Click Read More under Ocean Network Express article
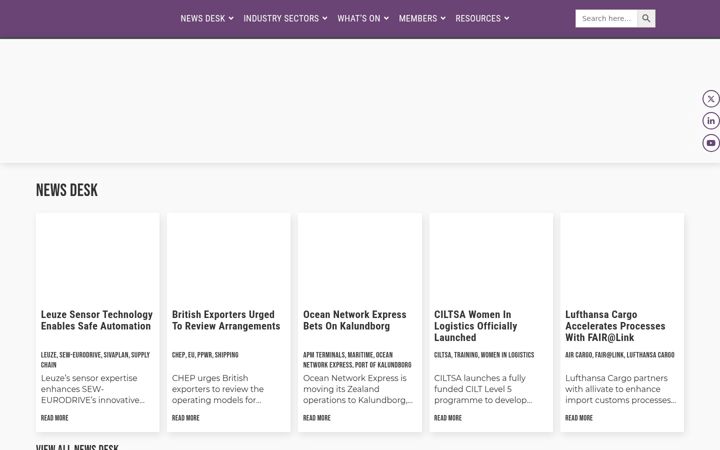 (x=317, y=418)
